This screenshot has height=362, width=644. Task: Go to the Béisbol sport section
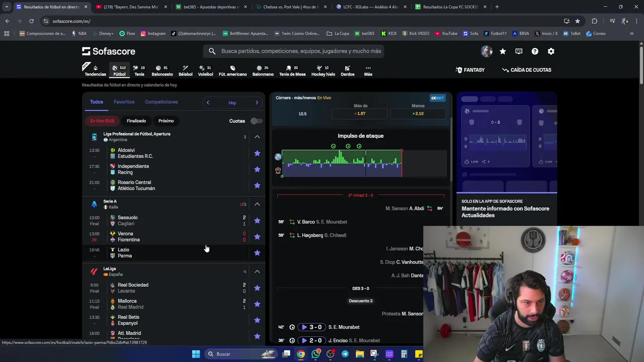tap(185, 70)
